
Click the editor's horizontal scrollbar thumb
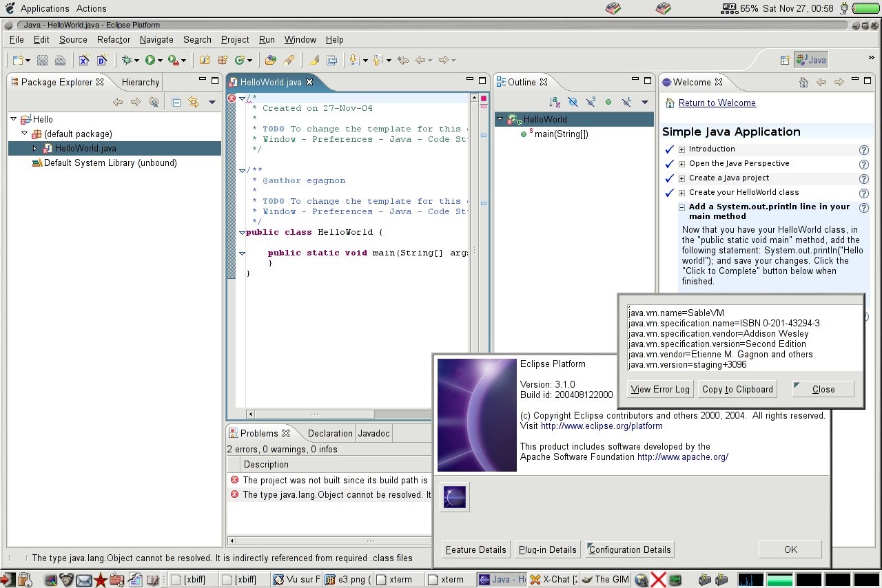click(314, 414)
